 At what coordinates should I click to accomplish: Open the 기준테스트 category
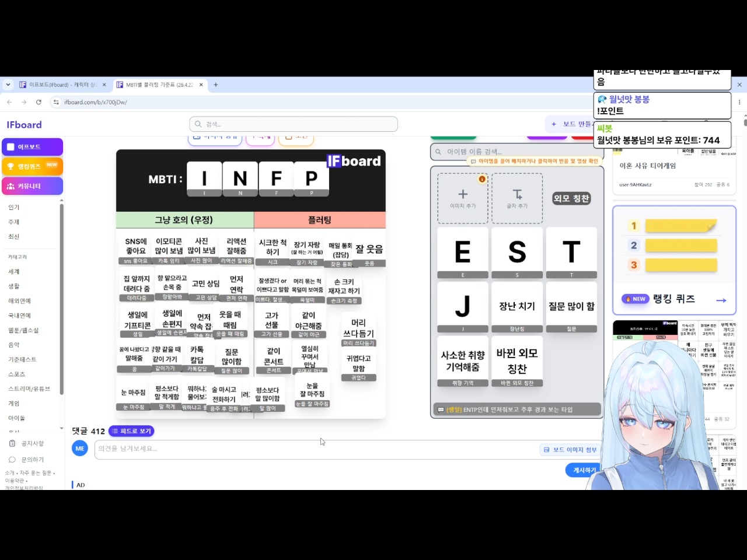point(22,359)
